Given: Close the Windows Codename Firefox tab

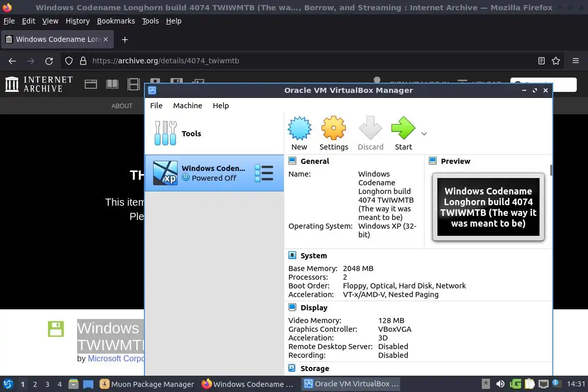Looking at the screenshot, I should [x=106, y=39].
